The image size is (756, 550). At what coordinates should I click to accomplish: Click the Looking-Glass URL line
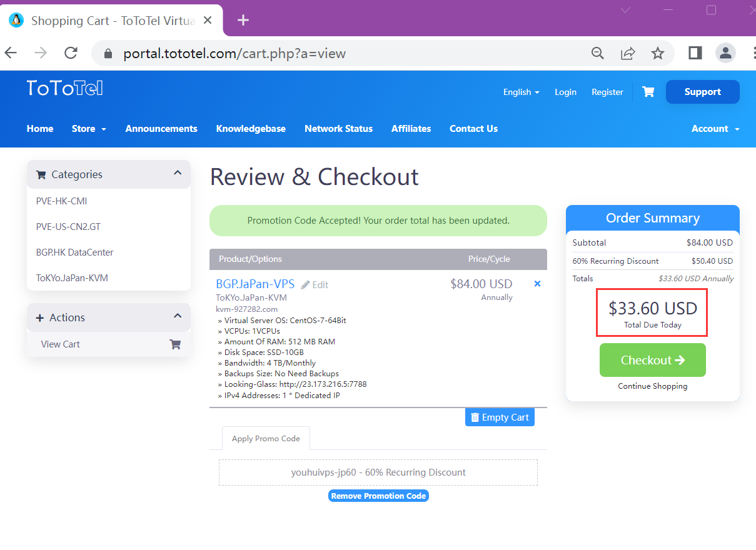(x=292, y=384)
